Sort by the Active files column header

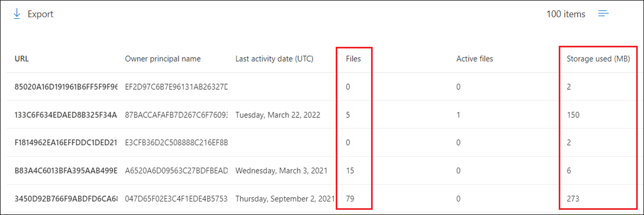[475, 59]
